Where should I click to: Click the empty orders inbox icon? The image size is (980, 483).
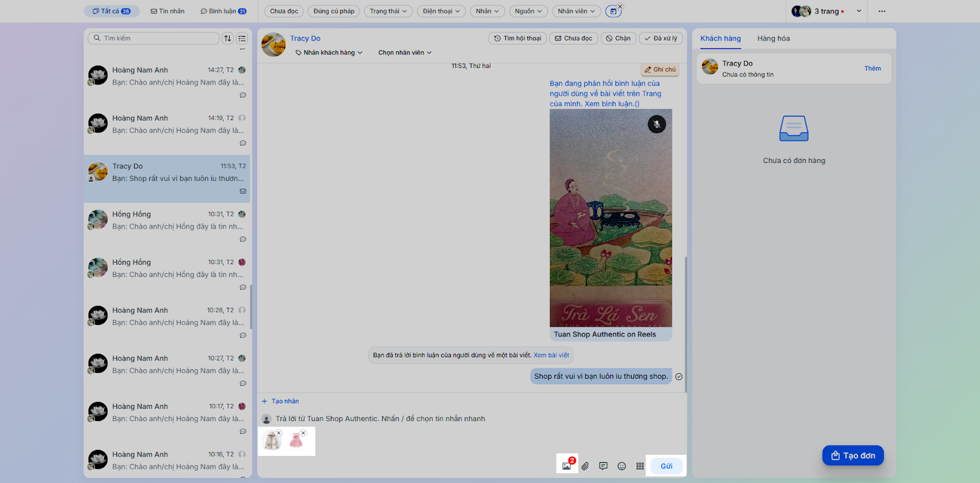pos(794,129)
